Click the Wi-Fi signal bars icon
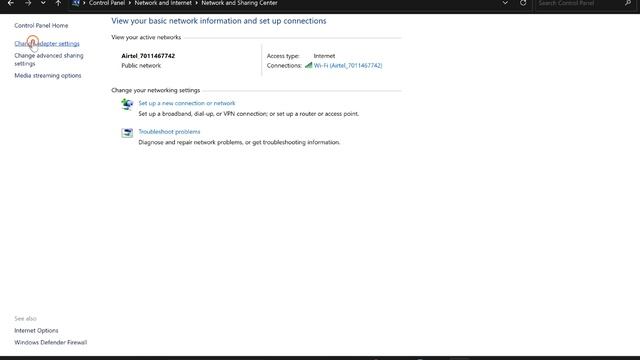Screen dimensions: 640x360 coord(309,65)
